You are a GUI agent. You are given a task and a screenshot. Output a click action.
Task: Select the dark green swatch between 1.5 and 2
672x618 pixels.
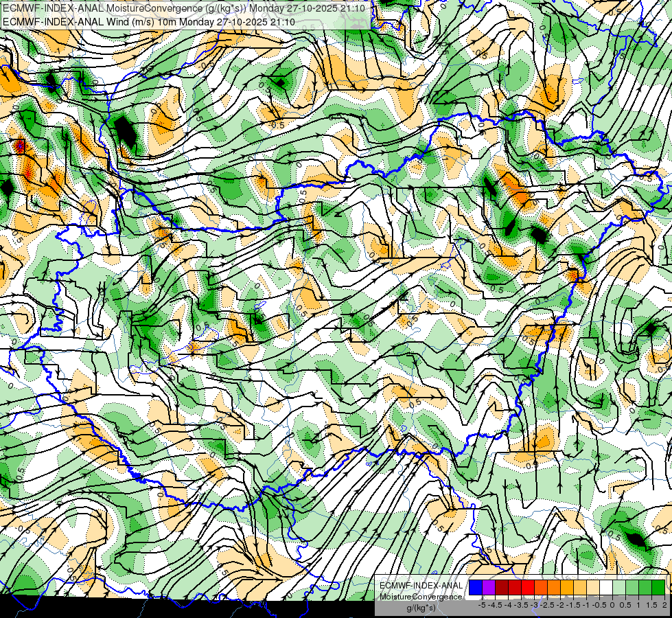tap(658, 587)
